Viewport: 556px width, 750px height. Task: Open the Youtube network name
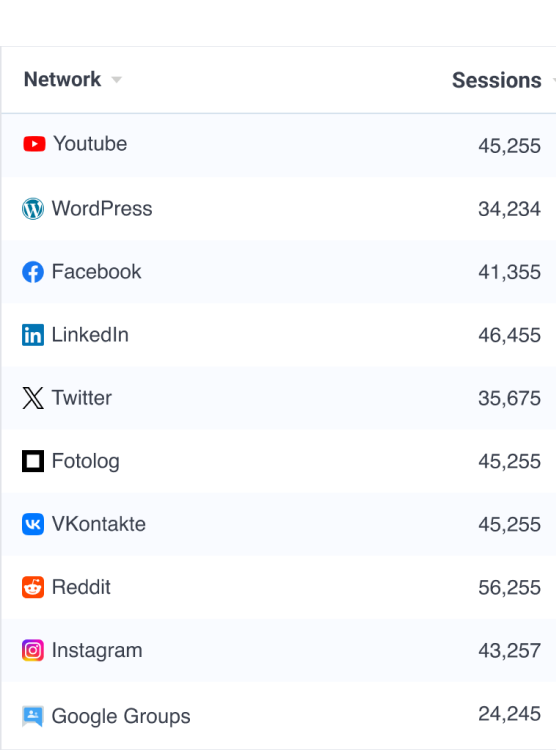(x=90, y=143)
